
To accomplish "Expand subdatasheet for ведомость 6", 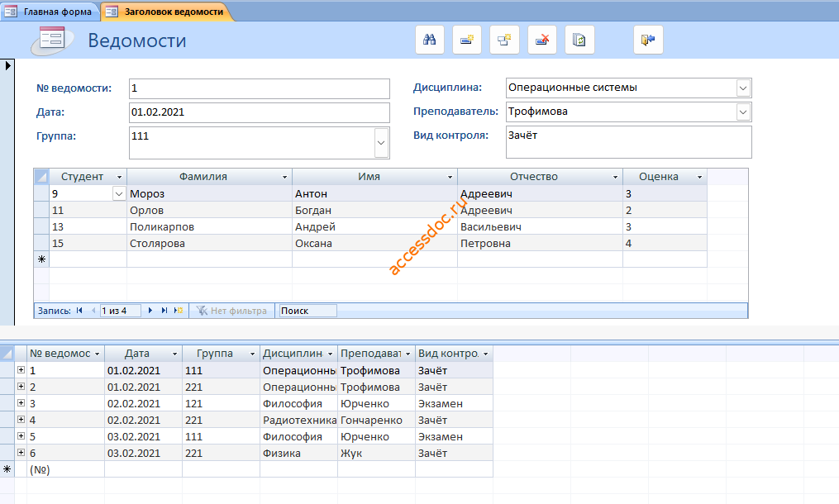I will (x=21, y=453).
